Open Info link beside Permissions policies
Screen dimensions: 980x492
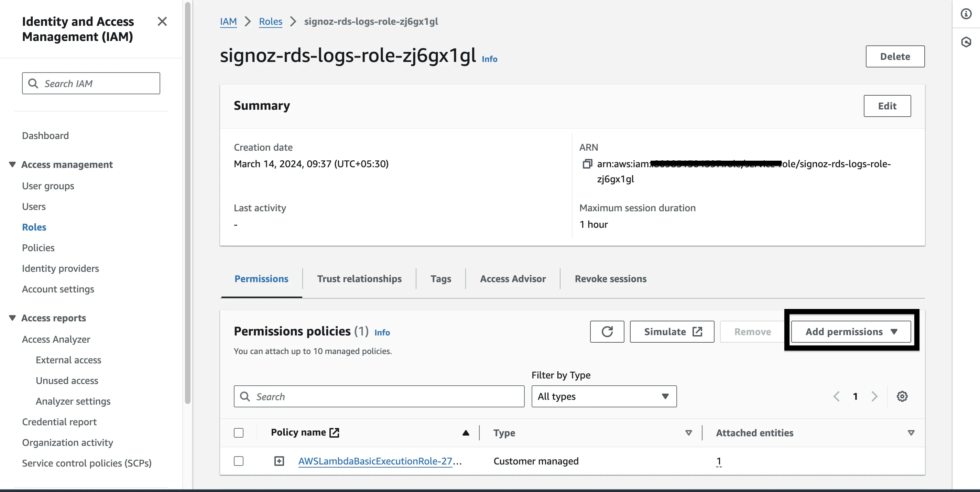click(x=382, y=333)
